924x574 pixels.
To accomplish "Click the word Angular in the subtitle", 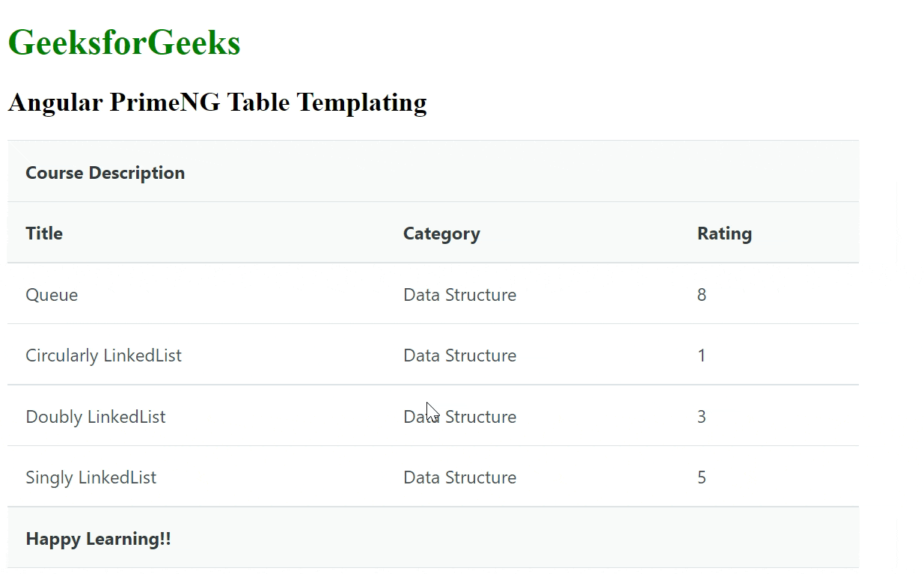I will point(55,102).
